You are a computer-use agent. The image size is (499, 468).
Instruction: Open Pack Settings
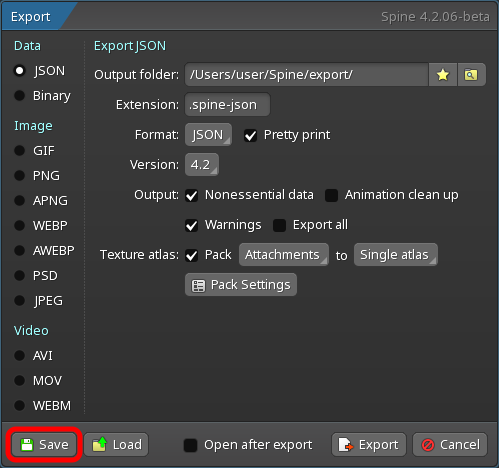241,285
